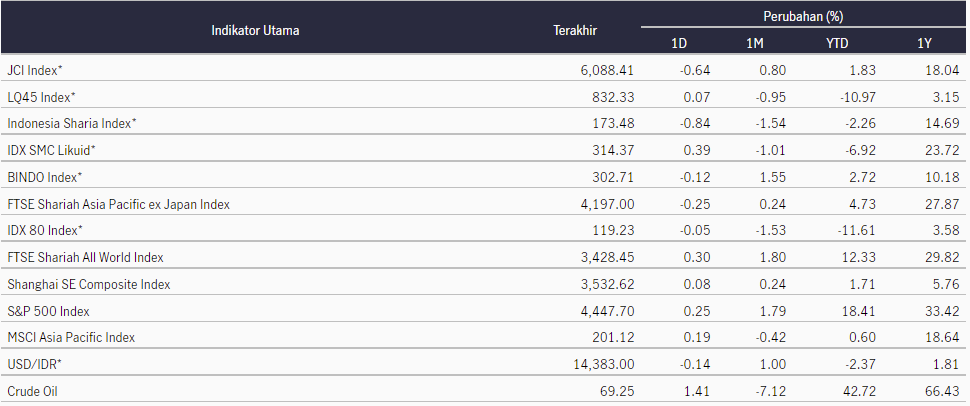The height and width of the screenshot is (406, 970).
Task: Select the IDX 80 Index* label
Action: click(45, 231)
